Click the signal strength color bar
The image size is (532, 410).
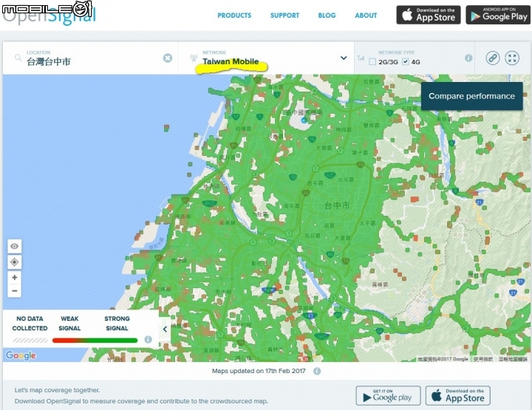pyautogui.click(x=95, y=341)
